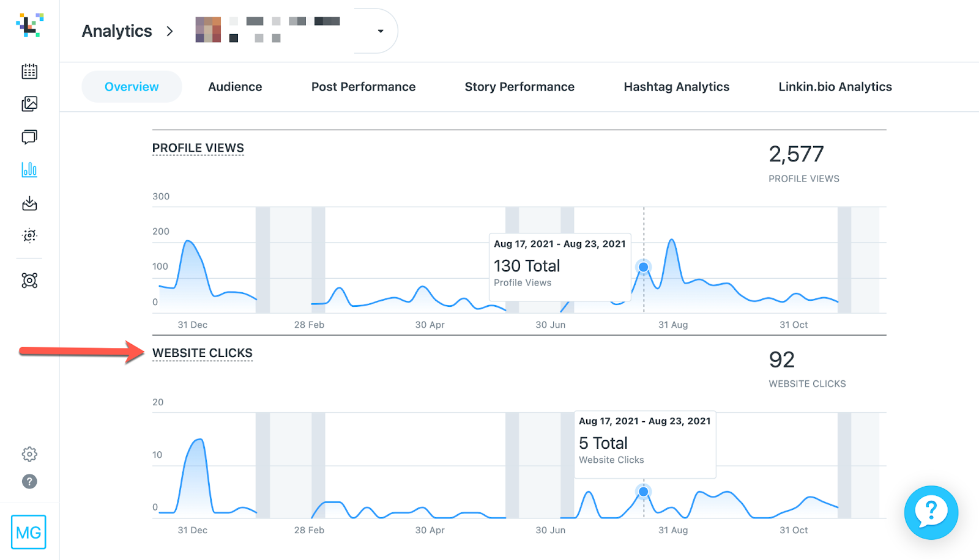979x560 pixels.
Task: Click the WEBSITE CLICKS heading link
Action: tap(203, 353)
